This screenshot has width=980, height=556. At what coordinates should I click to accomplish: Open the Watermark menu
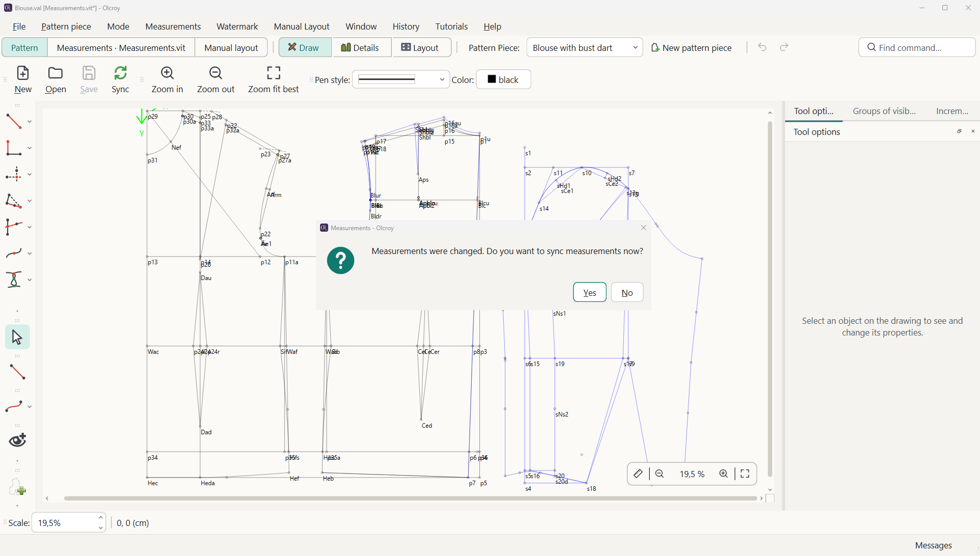(x=237, y=26)
